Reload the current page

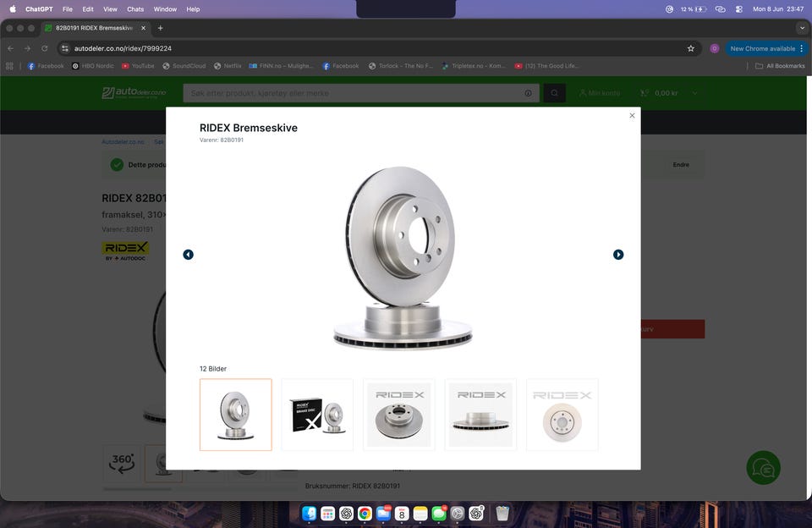[45, 48]
